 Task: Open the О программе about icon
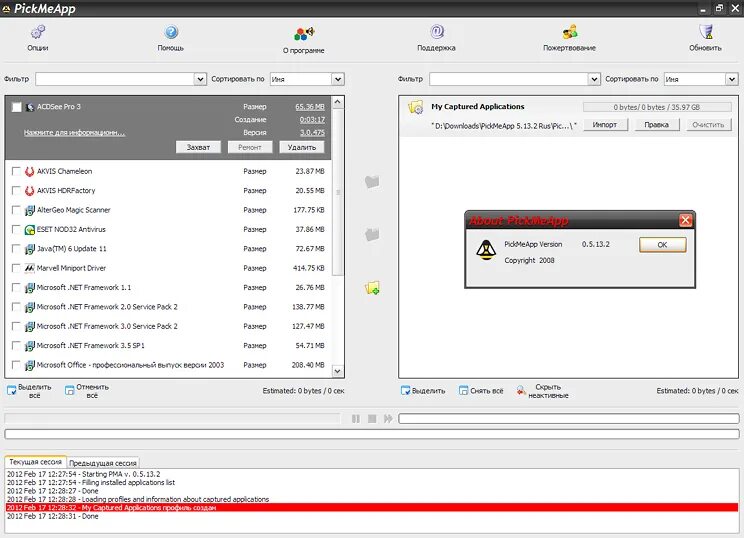[x=304, y=33]
